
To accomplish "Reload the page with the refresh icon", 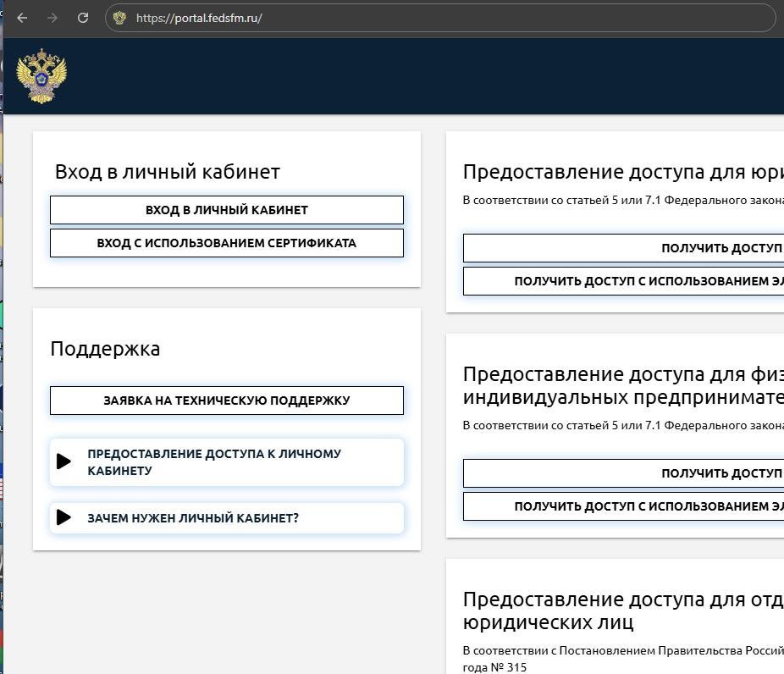I will pos(82,18).
